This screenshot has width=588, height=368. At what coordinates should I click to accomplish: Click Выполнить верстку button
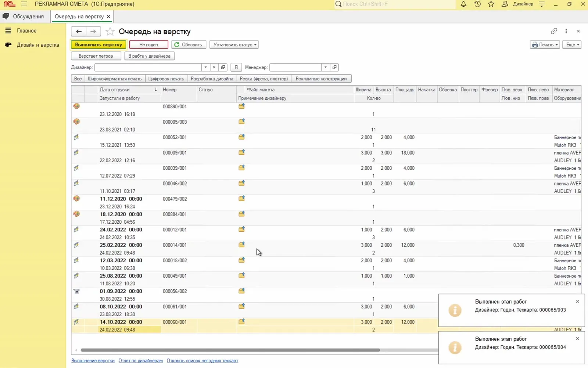point(98,45)
